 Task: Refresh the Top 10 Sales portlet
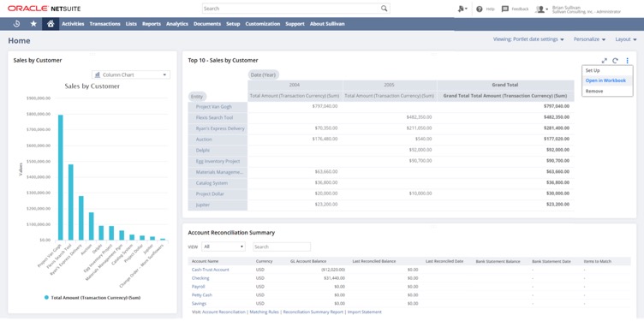615,61
